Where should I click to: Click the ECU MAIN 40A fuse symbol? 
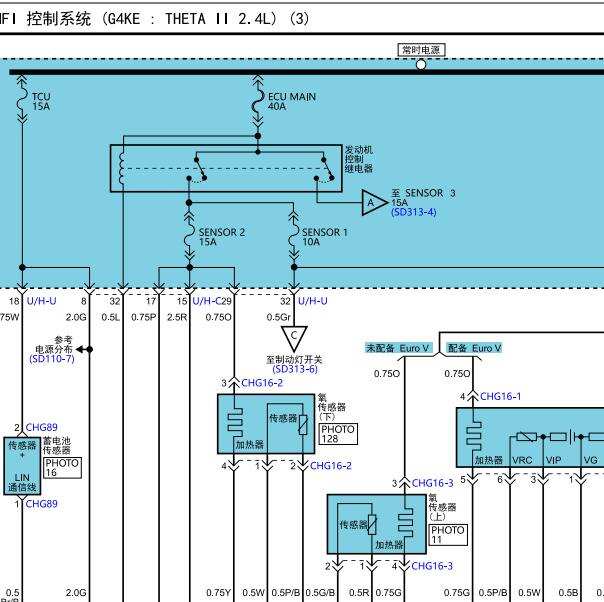pos(257,101)
